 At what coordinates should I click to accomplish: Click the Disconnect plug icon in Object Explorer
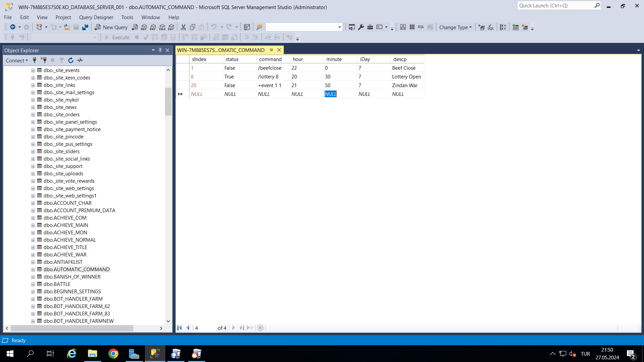44,60
